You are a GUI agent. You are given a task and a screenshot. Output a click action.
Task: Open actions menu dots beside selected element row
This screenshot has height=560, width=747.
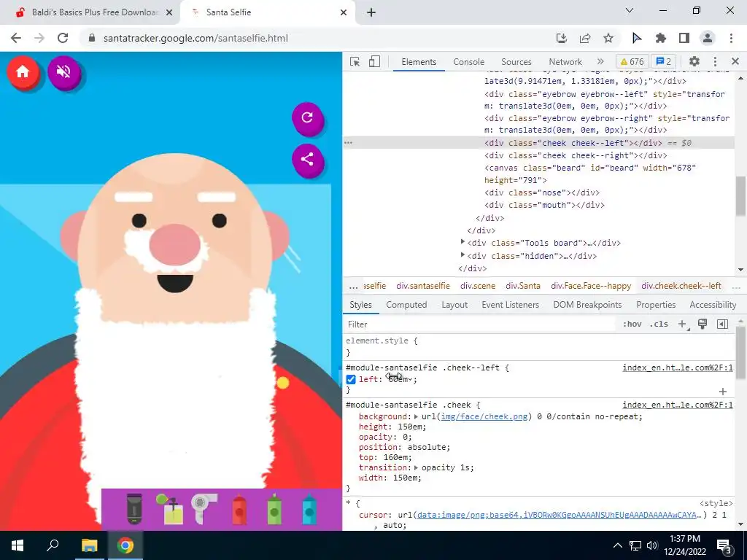point(348,142)
